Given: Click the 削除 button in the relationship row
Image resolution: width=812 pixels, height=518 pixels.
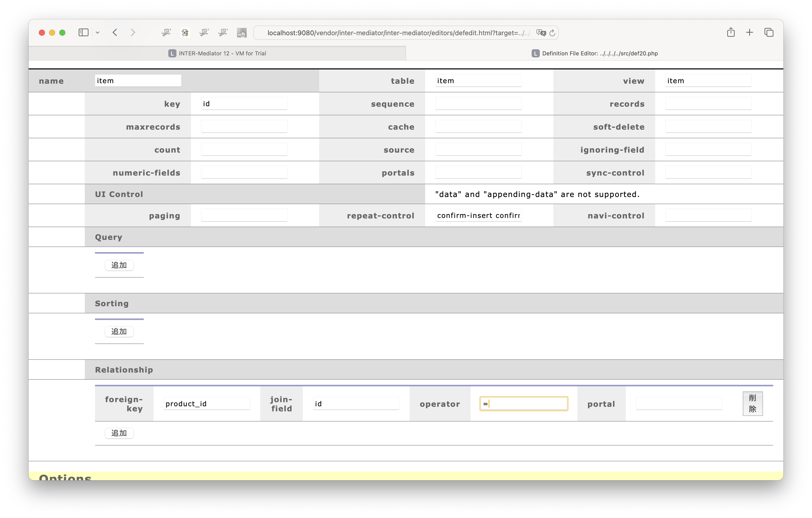Looking at the screenshot, I should [x=752, y=404].
